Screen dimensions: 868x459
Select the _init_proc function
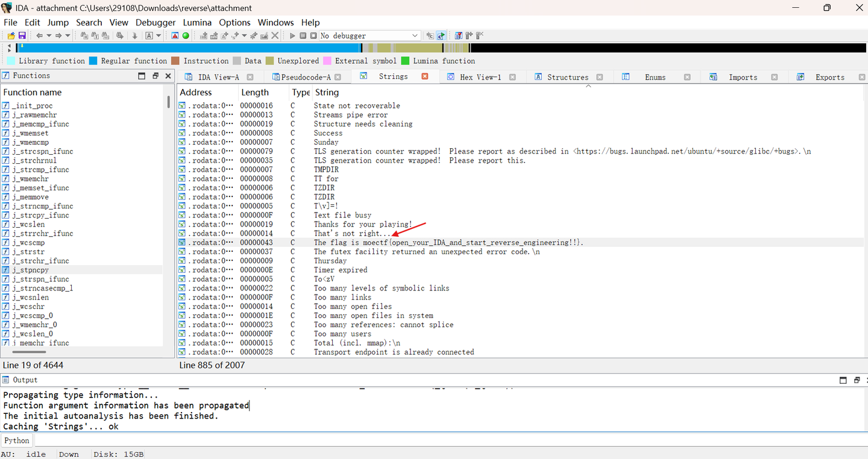point(82,105)
